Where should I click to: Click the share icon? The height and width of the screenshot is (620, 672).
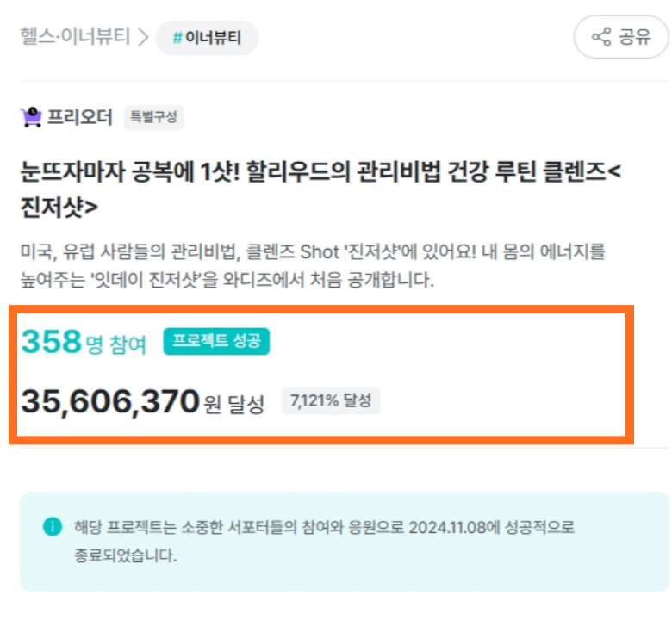(x=600, y=37)
